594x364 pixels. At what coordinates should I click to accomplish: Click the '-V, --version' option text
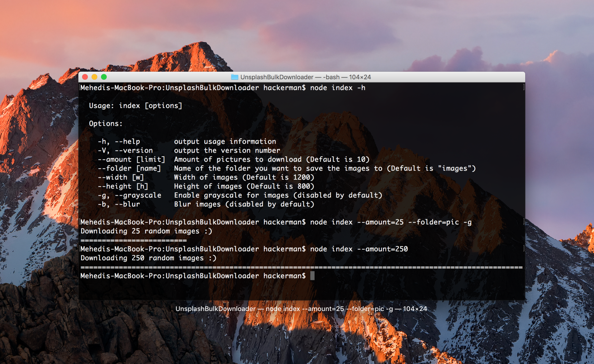point(125,150)
